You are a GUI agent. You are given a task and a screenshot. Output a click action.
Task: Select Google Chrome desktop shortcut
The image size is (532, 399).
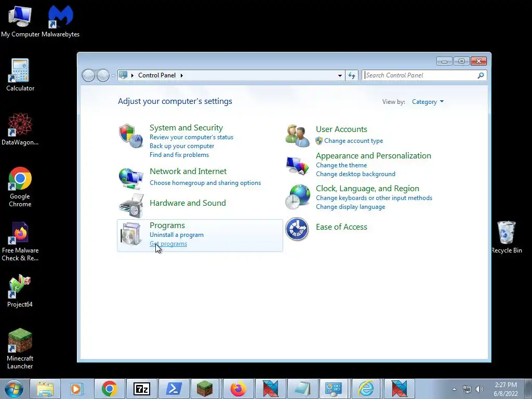20,187
